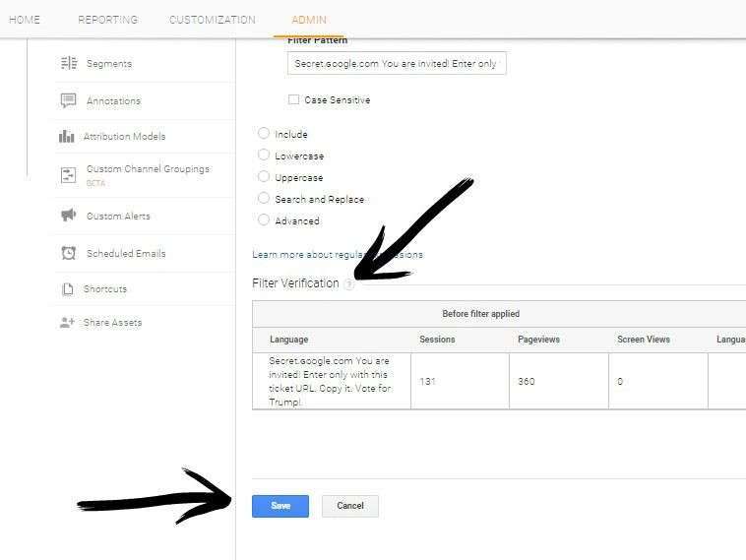746x560 pixels.
Task: Open Segments in the sidebar
Action: pos(109,64)
